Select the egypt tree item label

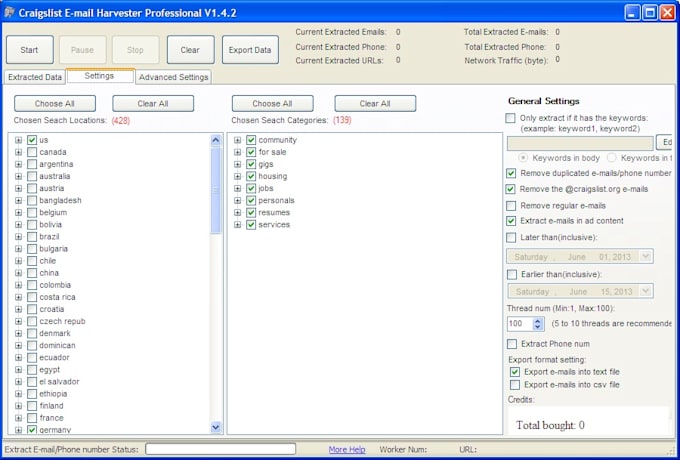tap(49, 370)
